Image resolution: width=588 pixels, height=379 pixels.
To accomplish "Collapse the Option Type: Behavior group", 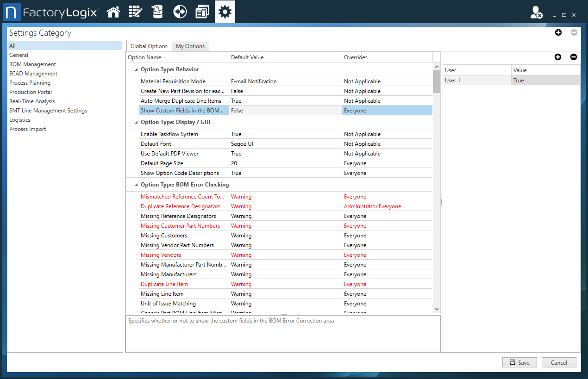I will tap(136, 70).
